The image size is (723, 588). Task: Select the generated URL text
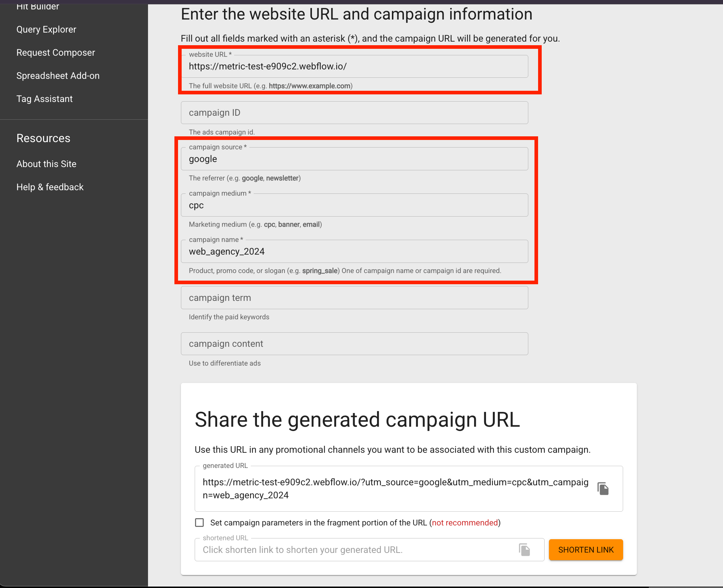click(396, 489)
